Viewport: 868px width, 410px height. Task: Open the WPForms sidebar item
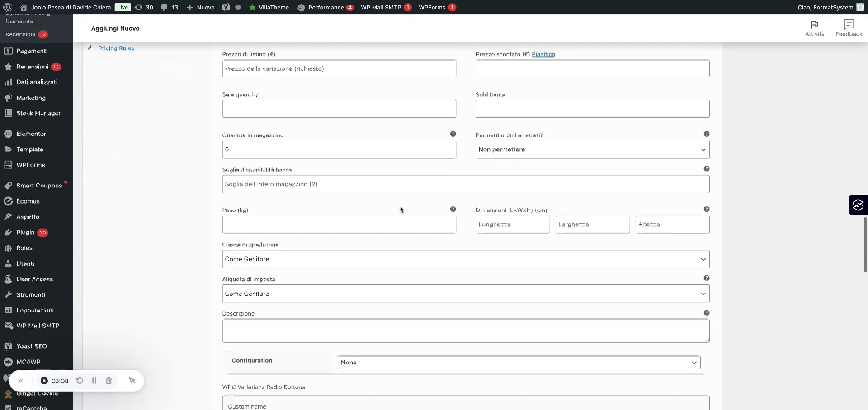(29, 164)
